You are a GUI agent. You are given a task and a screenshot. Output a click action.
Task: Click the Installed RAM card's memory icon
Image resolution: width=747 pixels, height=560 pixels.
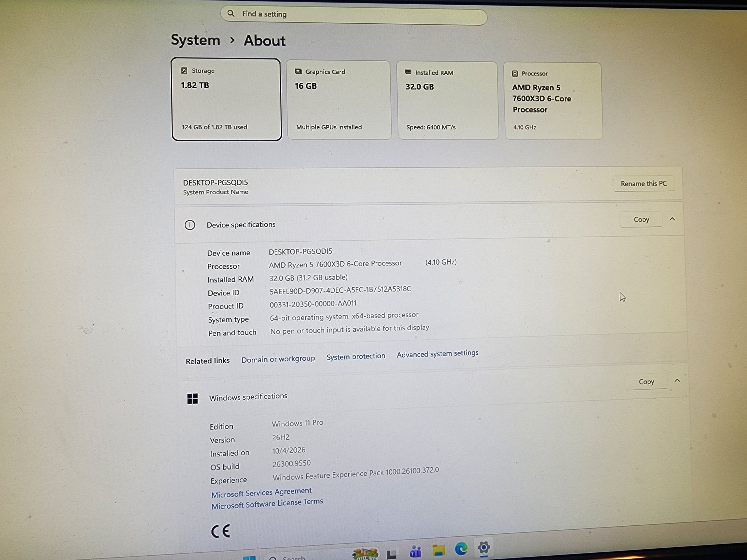click(x=409, y=72)
